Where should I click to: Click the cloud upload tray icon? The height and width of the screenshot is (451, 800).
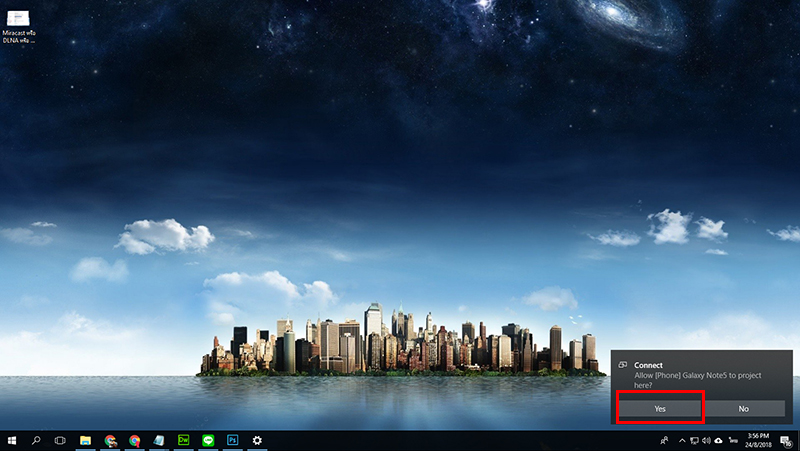click(718, 440)
